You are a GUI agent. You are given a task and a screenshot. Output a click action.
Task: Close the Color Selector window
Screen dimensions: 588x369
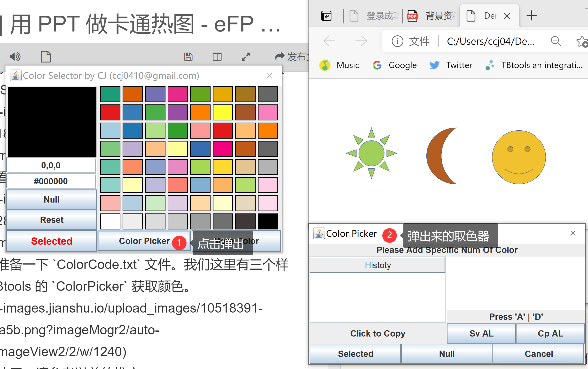click(x=269, y=75)
